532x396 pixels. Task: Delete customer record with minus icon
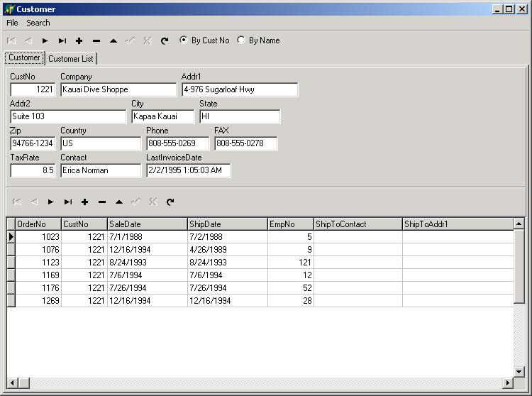(96, 41)
